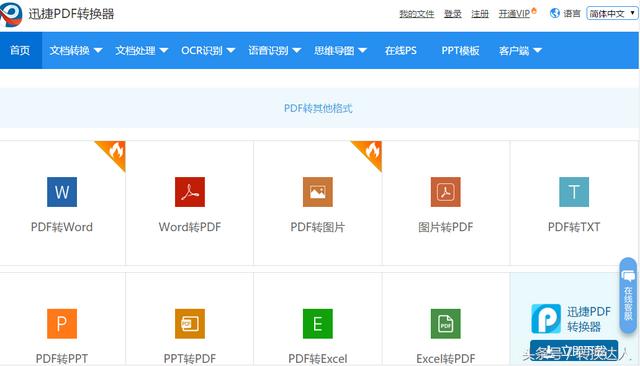
Task: Open the PDF转Word blue W icon
Action: [62, 192]
